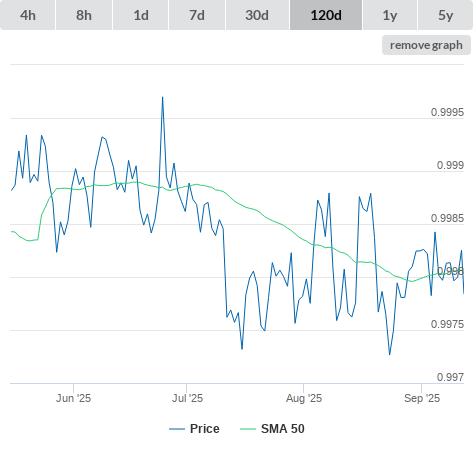The height and width of the screenshot is (455, 474).
Task: Select the 30d timeframe tab
Action: coord(257,15)
